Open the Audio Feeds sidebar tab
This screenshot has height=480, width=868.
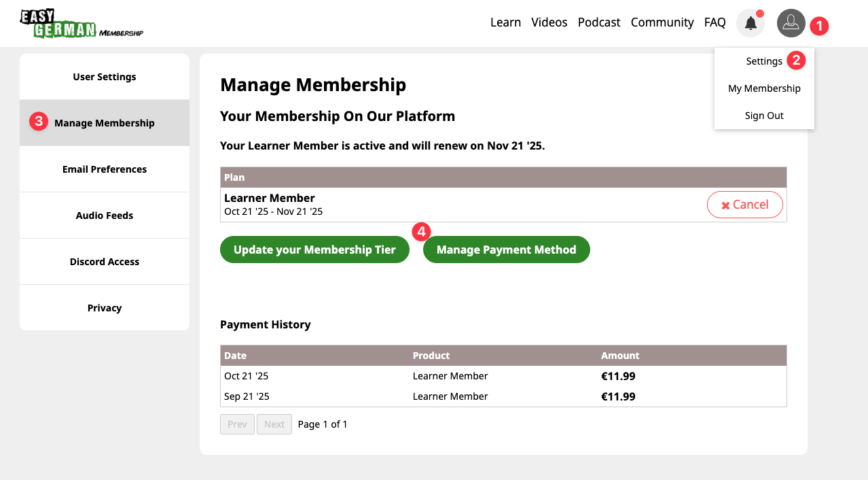105,216
